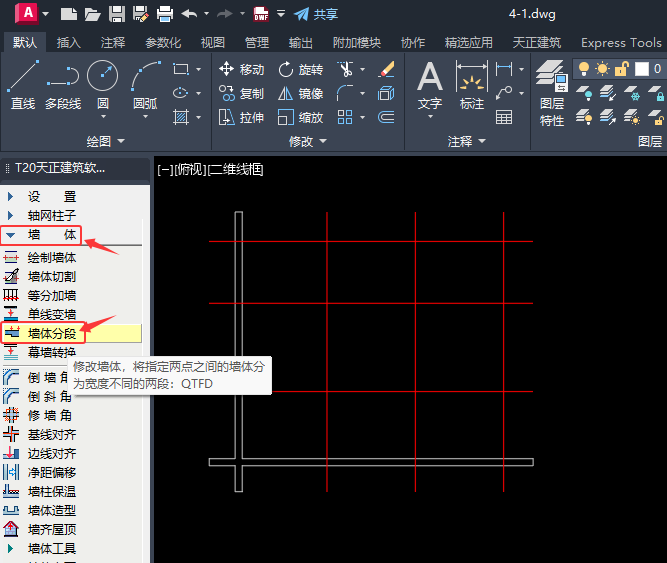
Task: Switch to the 注释 ribbon tab
Action: 113,43
